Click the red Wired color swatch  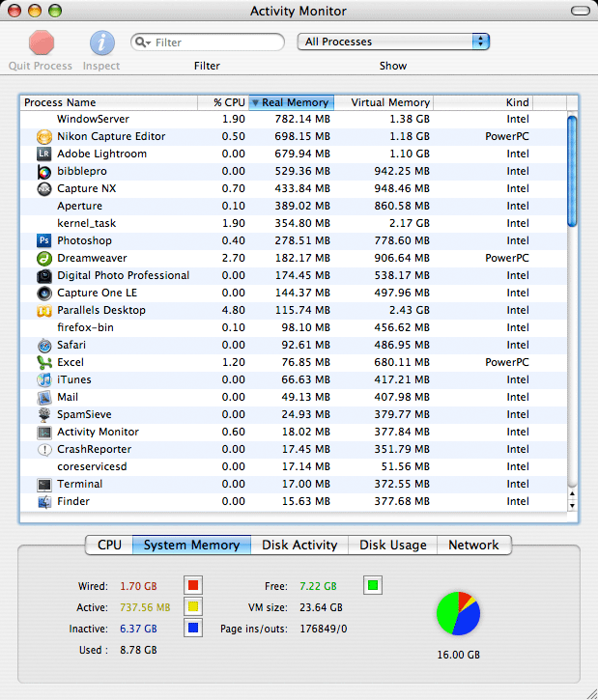point(193,585)
